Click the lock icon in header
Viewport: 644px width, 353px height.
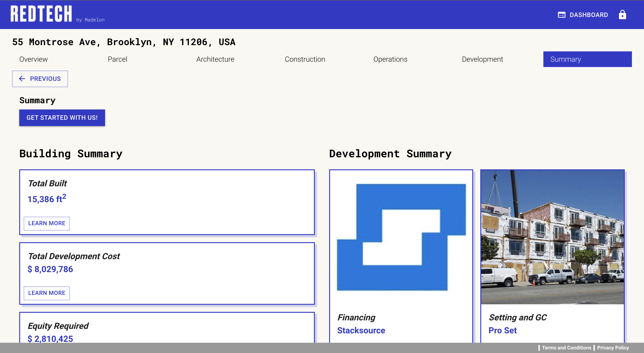(622, 15)
